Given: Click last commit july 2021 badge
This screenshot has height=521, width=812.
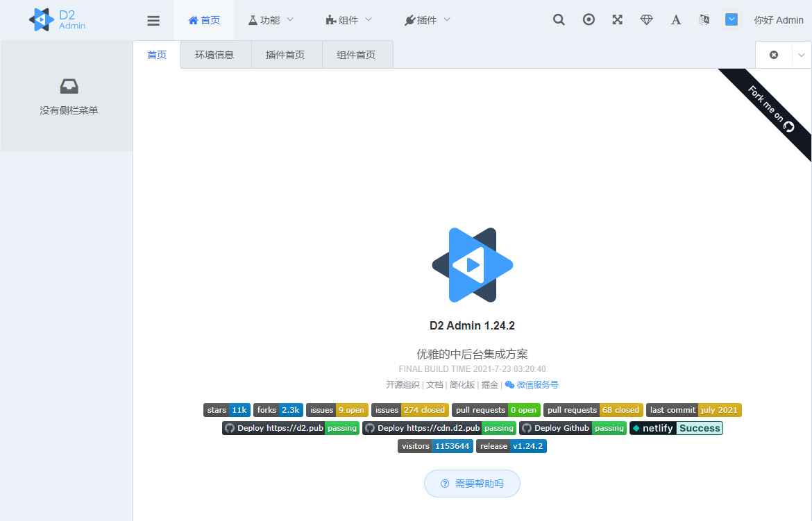Looking at the screenshot, I should 694,410.
